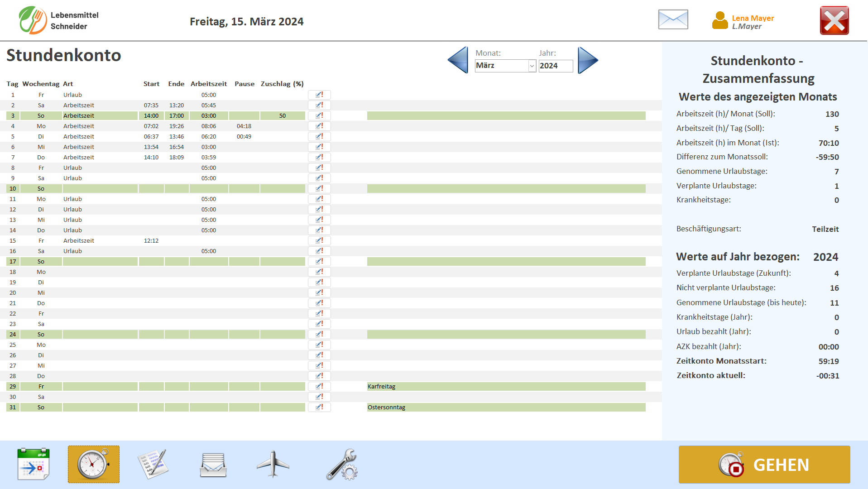
Task: Select the stopwatch Stundenkonto icon
Action: pos(94,464)
